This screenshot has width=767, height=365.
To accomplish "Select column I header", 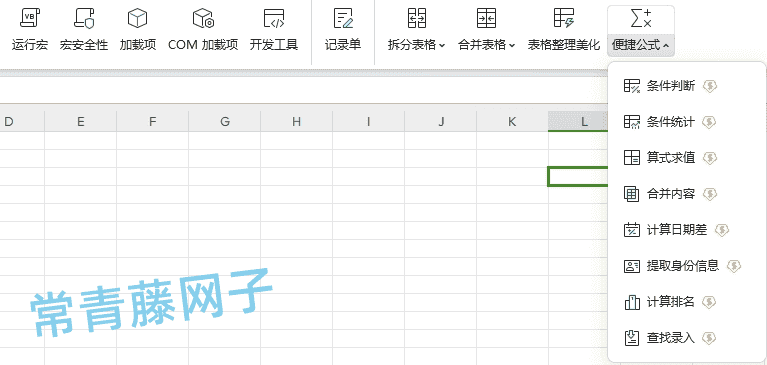I will [368, 121].
